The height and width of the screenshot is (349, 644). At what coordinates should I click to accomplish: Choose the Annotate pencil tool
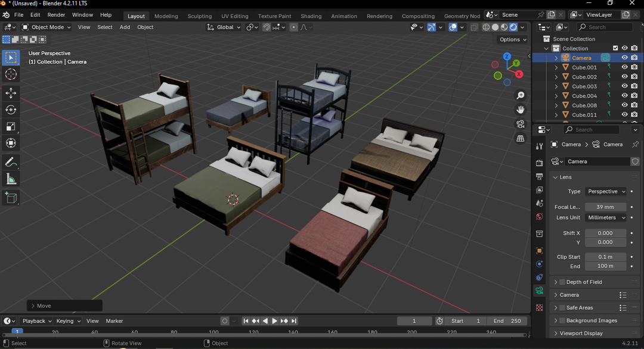point(11,163)
